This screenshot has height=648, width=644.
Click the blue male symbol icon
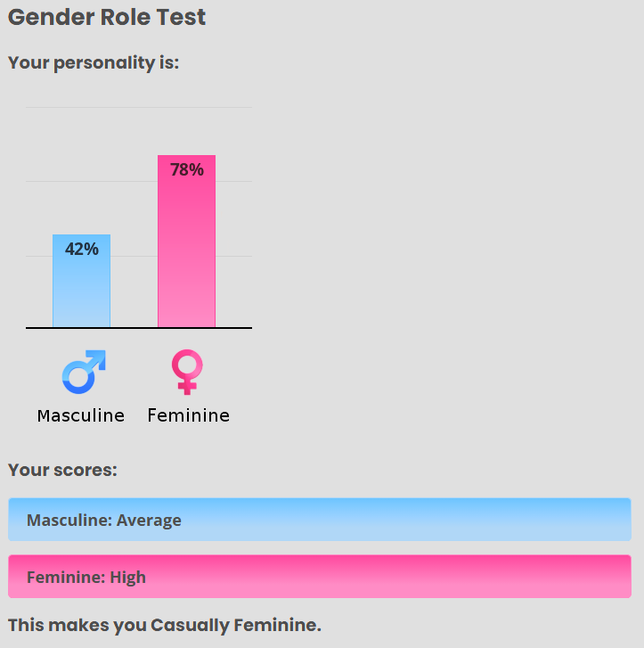[84, 372]
